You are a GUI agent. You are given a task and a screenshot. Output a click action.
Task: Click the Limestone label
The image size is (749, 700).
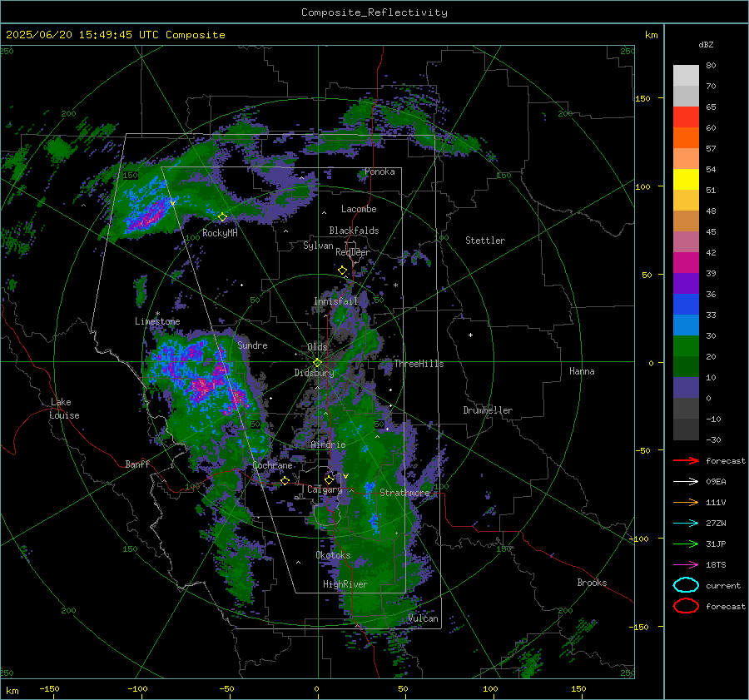[x=157, y=321]
